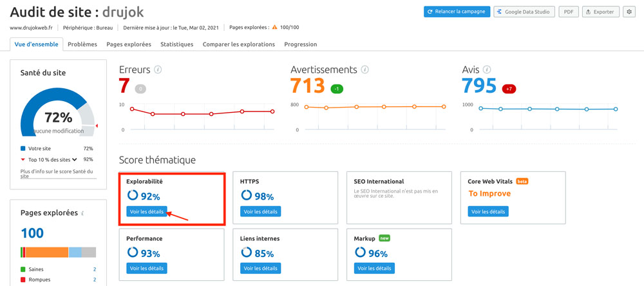The width and height of the screenshot is (644, 286).
Task: Click the last point on Erreurs chart
Action: tap(272, 111)
